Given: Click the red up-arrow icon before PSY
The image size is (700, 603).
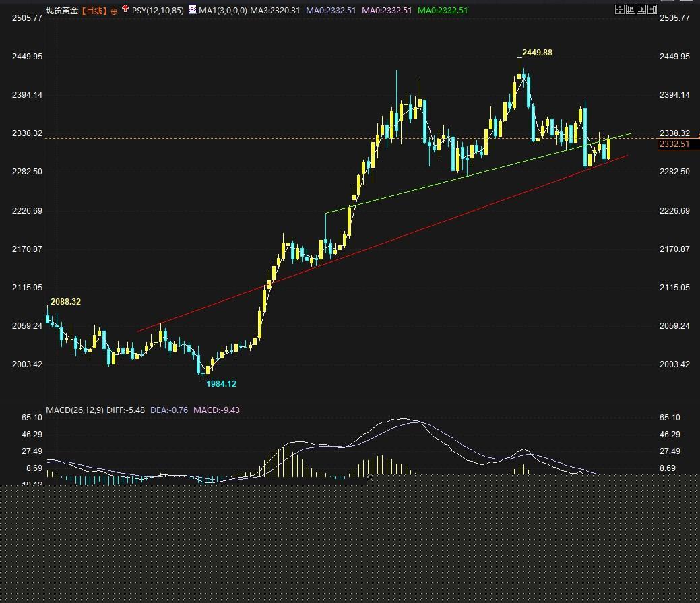Looking at the screenshot, I should pos(125,9).
